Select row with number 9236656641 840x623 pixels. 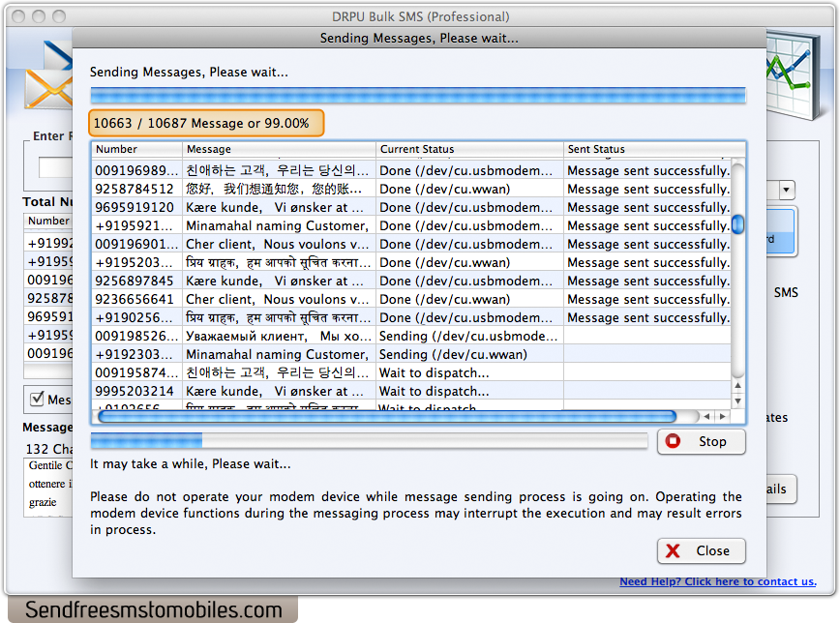click(x=411, y=300)
